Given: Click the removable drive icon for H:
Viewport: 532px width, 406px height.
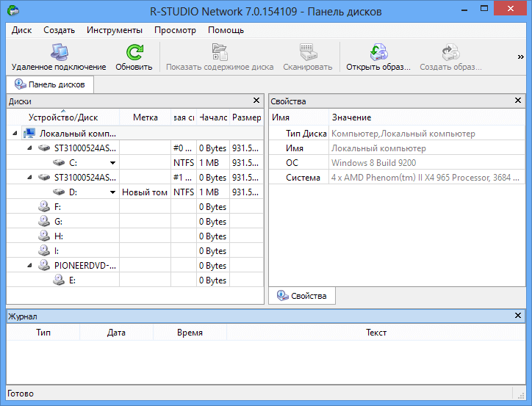Looking at the screenshot, I should click(44, 236).
